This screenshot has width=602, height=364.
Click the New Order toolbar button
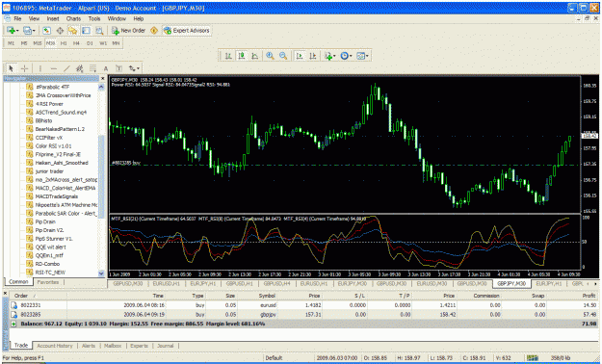point(128,31)
